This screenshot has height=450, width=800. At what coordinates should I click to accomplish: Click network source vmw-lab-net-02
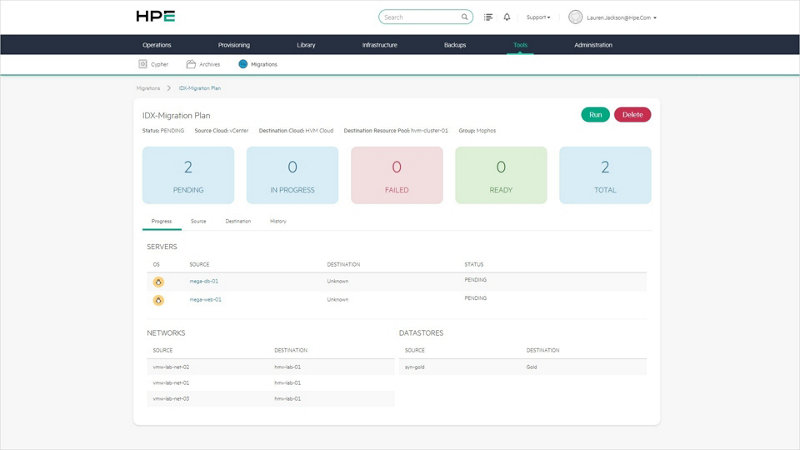[171, 367]
